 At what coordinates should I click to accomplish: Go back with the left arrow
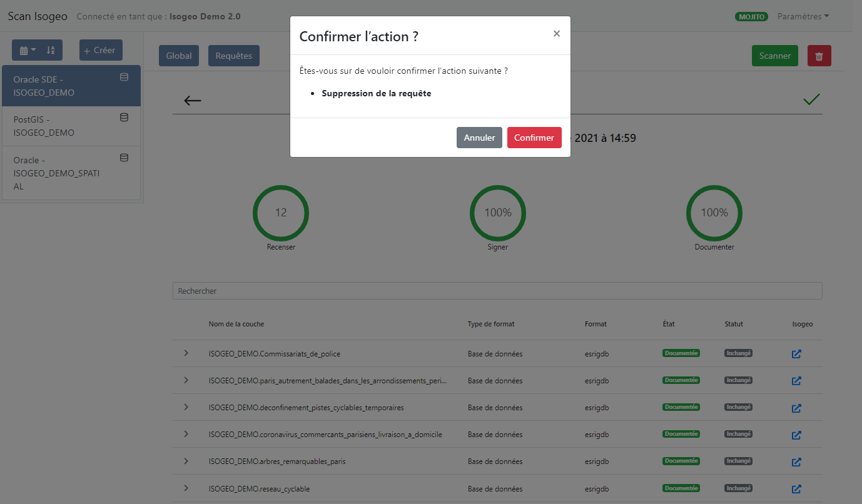(193, 100)
